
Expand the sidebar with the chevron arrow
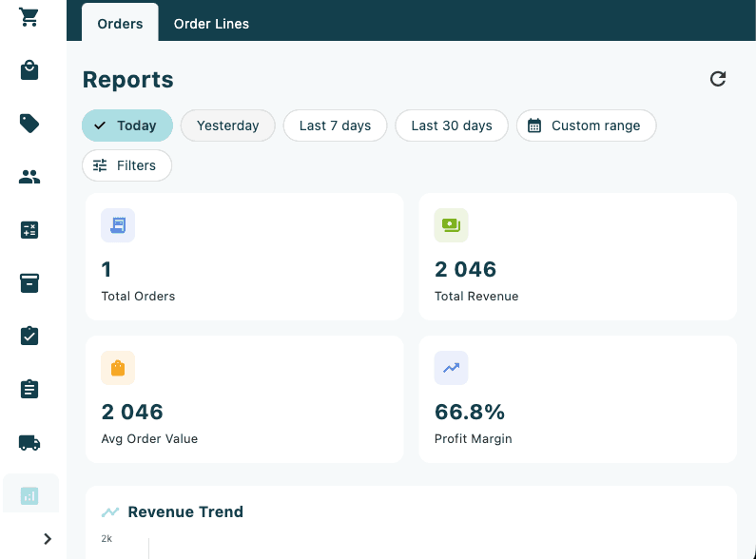48,539
